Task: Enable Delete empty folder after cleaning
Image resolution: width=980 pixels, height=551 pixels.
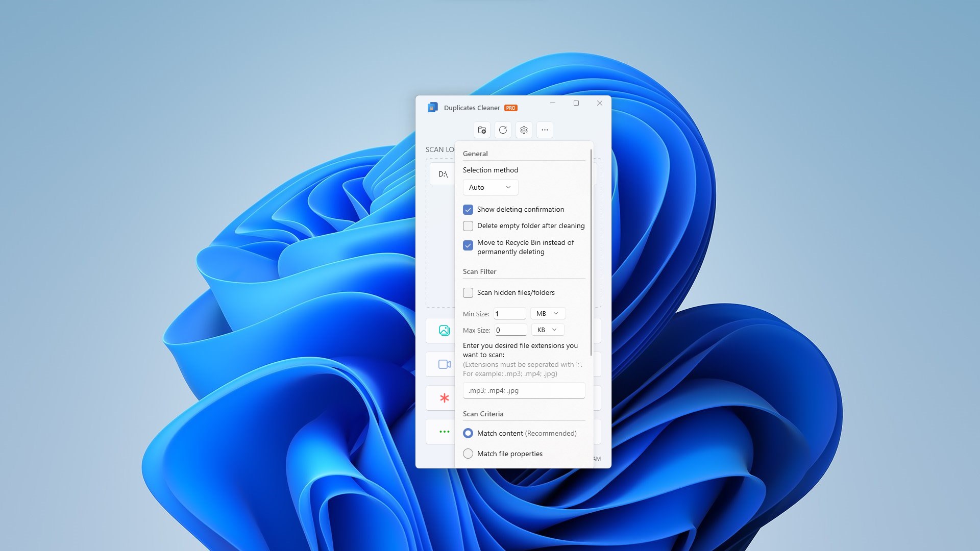Action: 468,226
